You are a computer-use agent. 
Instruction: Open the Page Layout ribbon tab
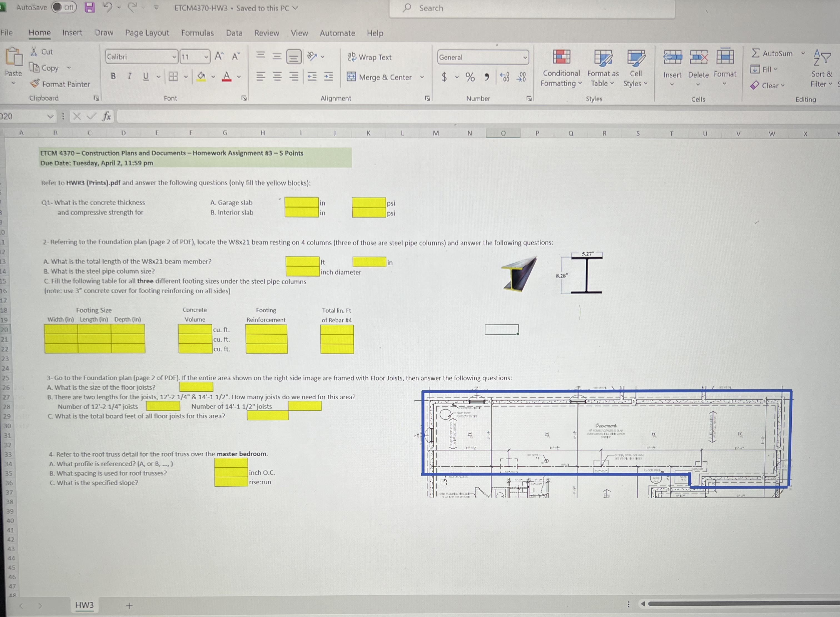(x=147, y=33)
